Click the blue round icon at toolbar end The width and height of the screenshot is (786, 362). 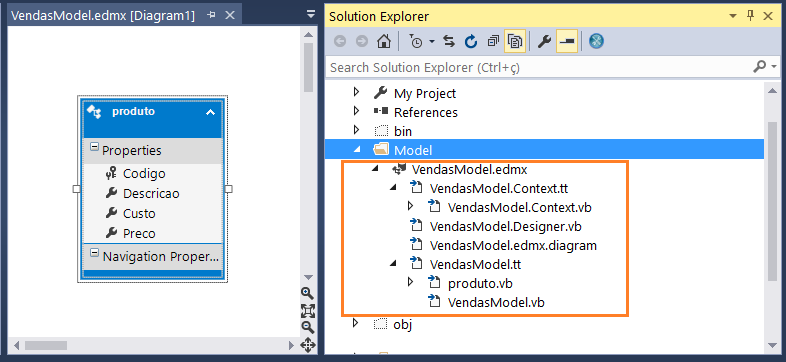[596, 42]
